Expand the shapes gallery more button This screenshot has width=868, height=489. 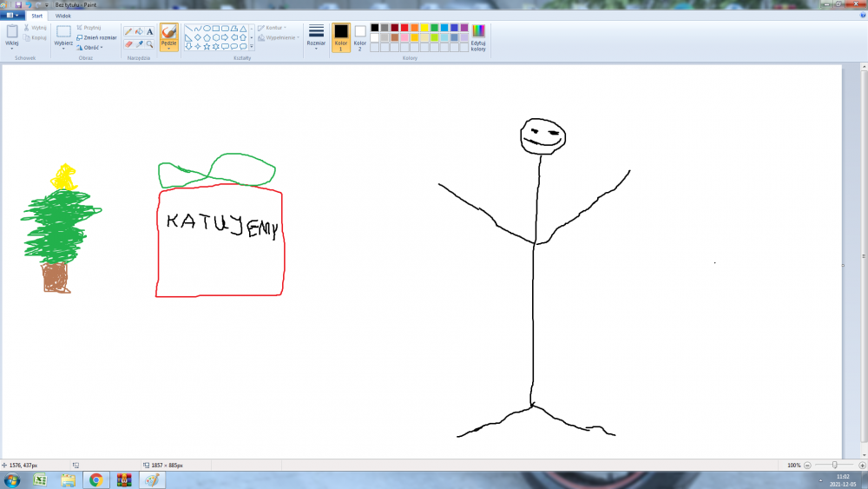[x=252, y=47]
